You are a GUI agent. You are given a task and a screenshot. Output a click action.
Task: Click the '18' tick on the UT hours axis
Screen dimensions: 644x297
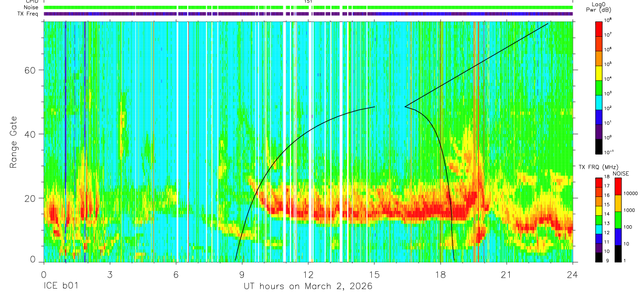point(441,274)
